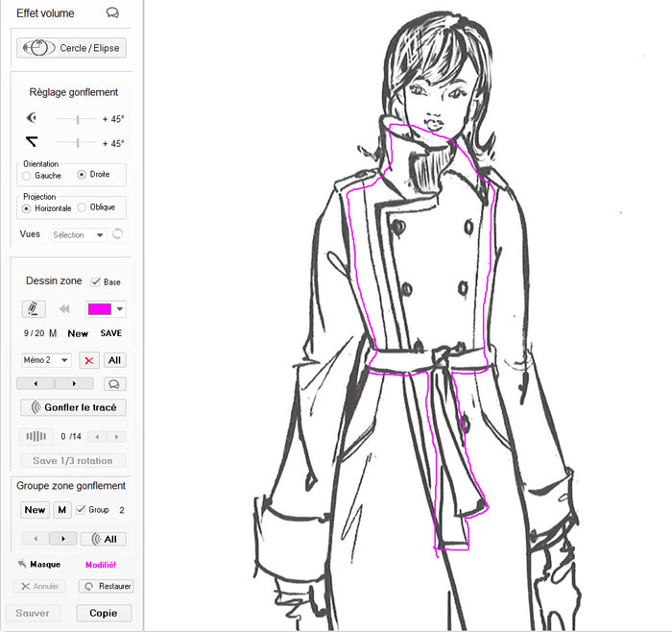Click the pencil drawing tool icon
This screenshot has height=632, width=672.
[34, 309]
